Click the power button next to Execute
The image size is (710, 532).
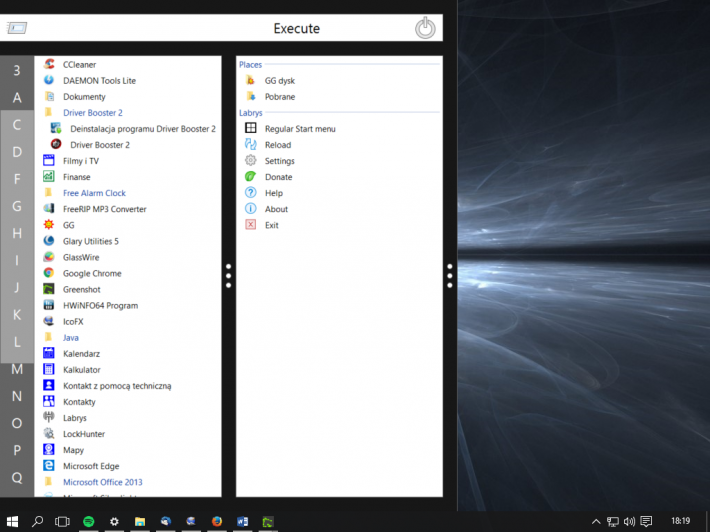pyautogui.click(x=425, y=28)
